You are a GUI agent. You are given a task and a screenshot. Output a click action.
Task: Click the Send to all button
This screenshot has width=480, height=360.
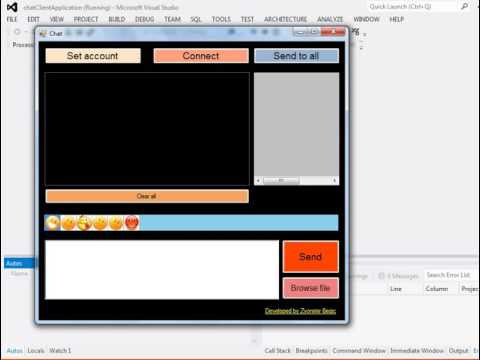point(296,56)
